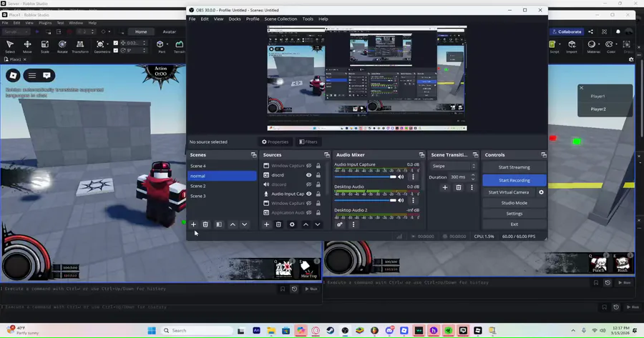Show the hidden Application Audio source
644x338 pixels.
click(309, 213)
